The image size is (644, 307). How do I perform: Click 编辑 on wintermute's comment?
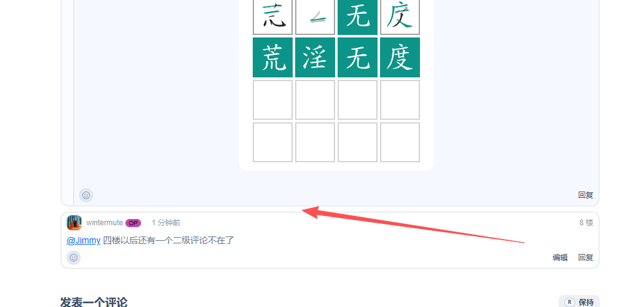(560, 258)
